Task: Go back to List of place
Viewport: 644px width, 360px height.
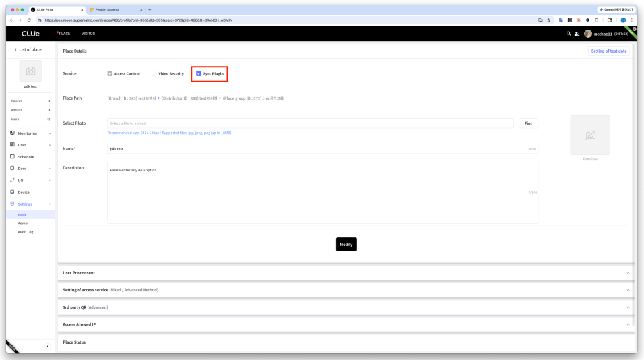Action: point(28,49)
